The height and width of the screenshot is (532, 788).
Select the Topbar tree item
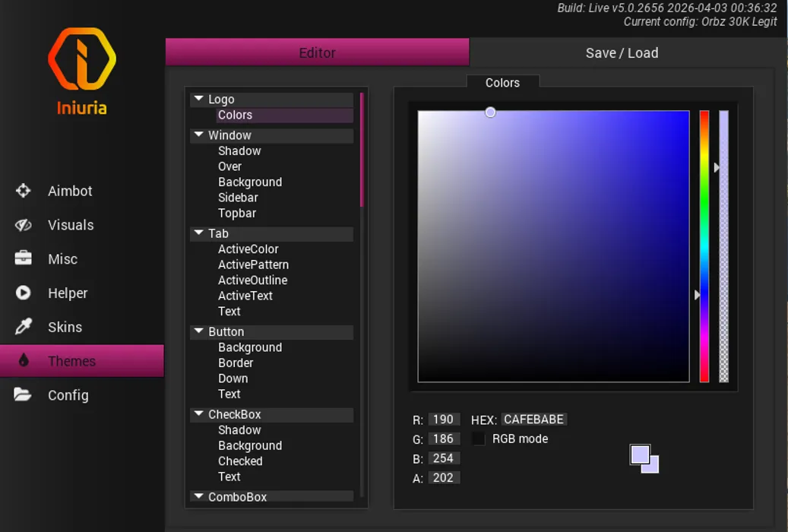[236, 214]
